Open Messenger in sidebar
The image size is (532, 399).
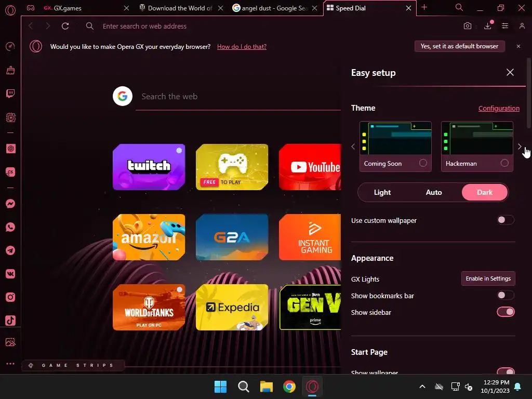[10, 204]
